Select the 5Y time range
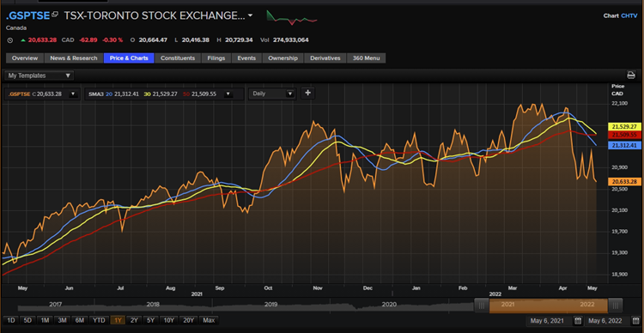 pos(151,320)
